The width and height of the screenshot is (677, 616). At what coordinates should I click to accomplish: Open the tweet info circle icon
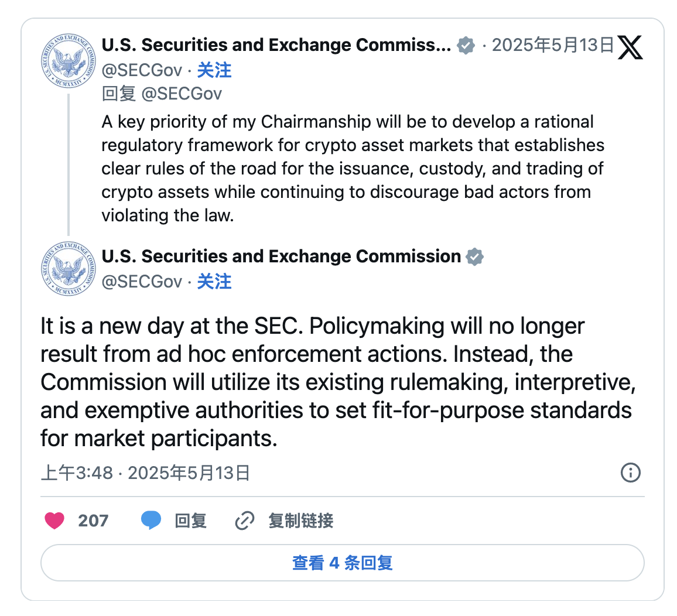point(630,473)
